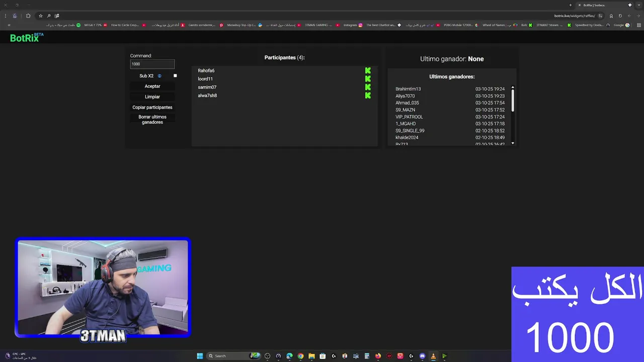Open Google Chrome from taskbar
This screenshot has width=644, height=362.
pos(300,356)
